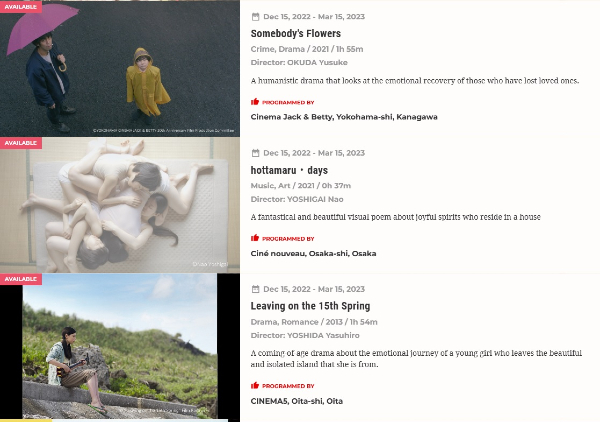Open the hottamaru・days film title

point(289,170)
